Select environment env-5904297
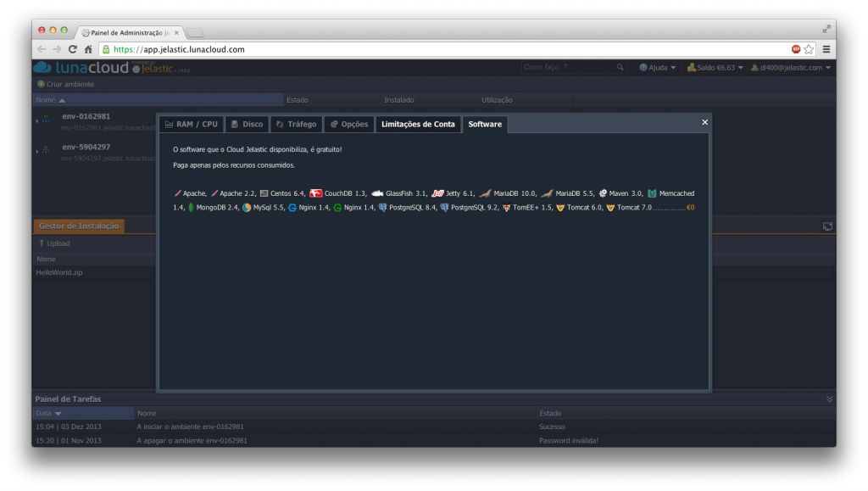 [86, 147]
